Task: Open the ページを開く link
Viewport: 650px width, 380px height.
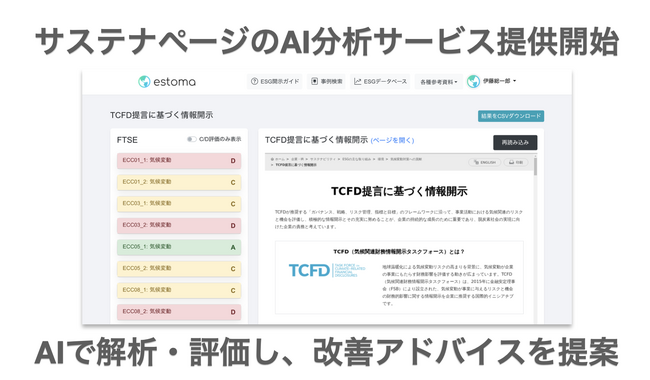Action: (x=392, y=140)
